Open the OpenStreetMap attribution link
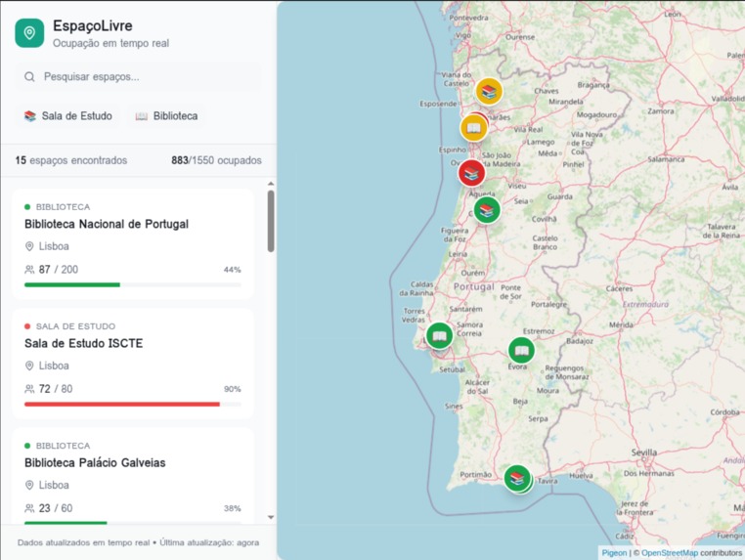This screenshot has height=560, width=745. tap(670, 553)
